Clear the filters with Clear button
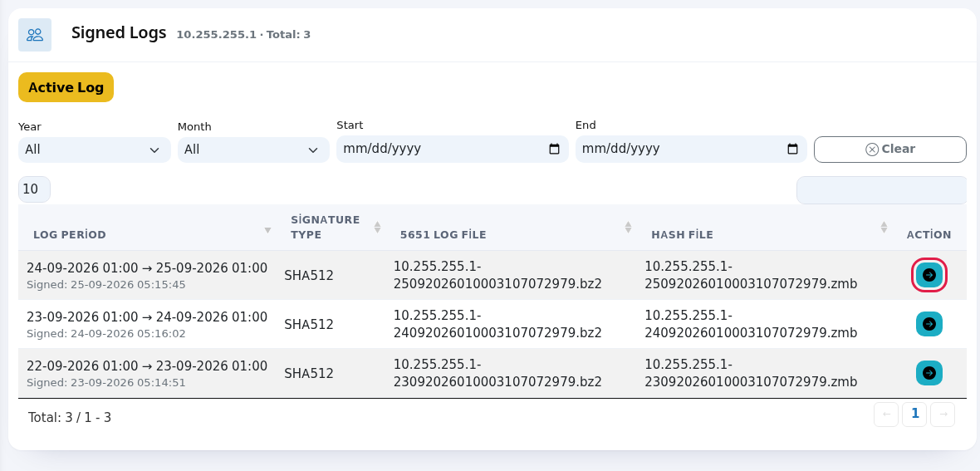This screenshot has width=980, height=471. 890,149
